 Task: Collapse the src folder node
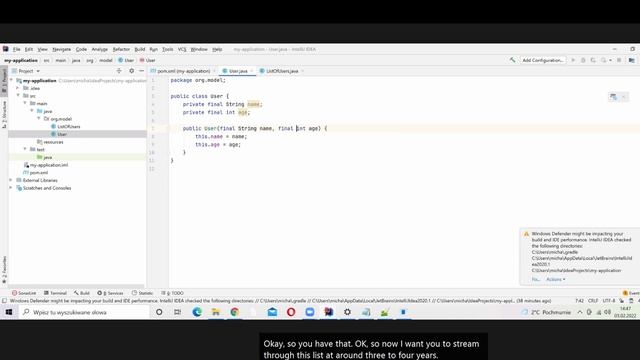[18, 96]
